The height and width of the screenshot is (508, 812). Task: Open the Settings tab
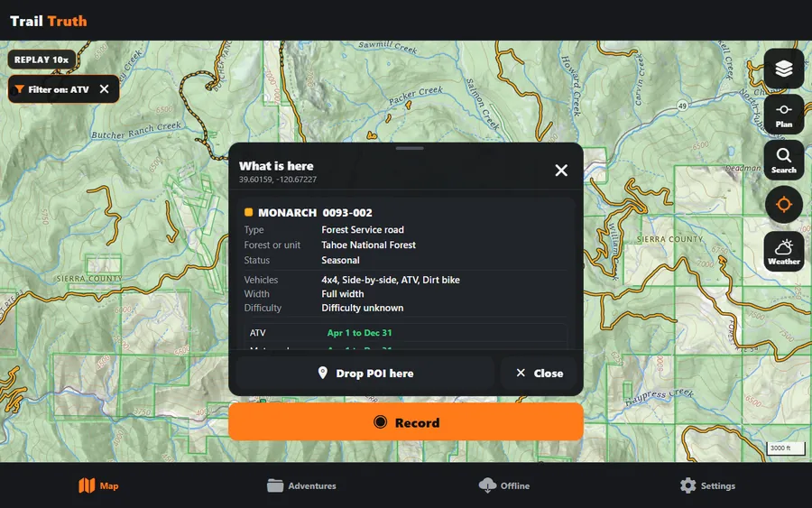click(707, 485)
